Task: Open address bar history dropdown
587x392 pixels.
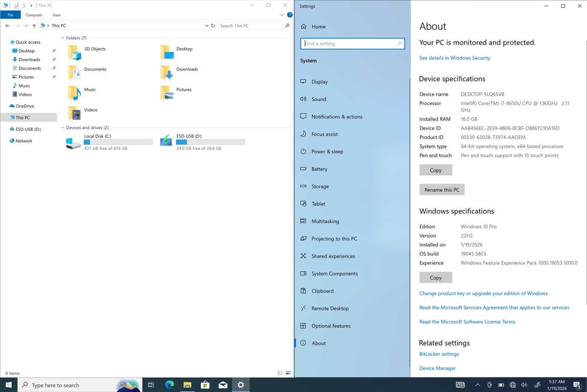Action: [206, 25]
